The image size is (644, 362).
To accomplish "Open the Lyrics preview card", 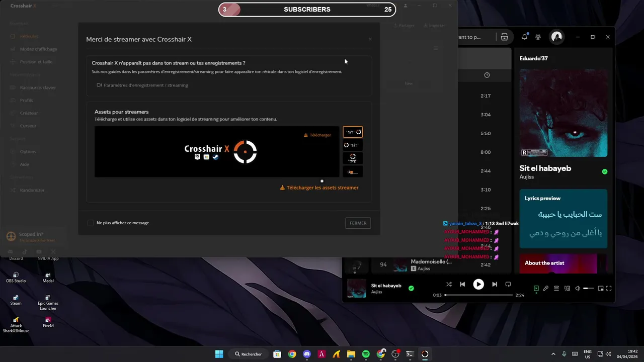I will (x=563, y=219).
